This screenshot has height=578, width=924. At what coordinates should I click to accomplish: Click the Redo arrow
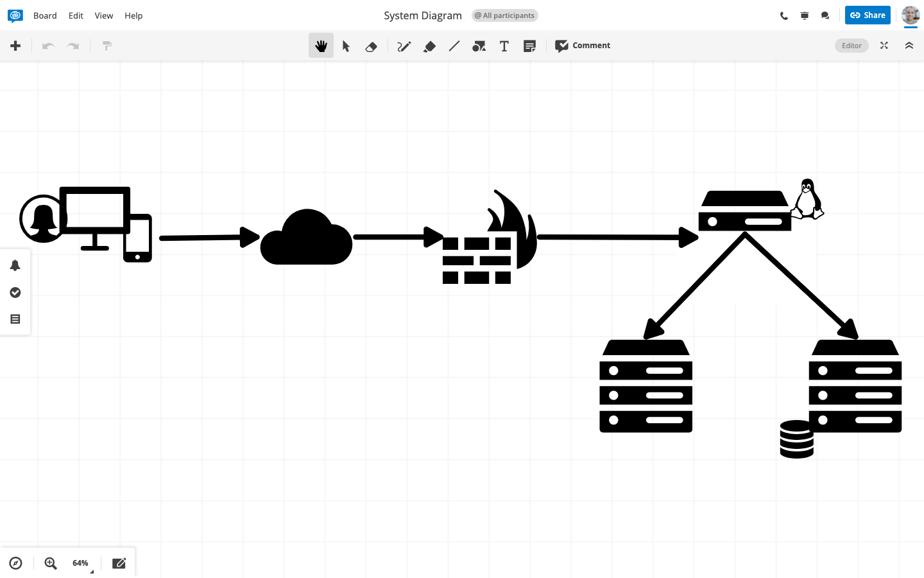73,46
